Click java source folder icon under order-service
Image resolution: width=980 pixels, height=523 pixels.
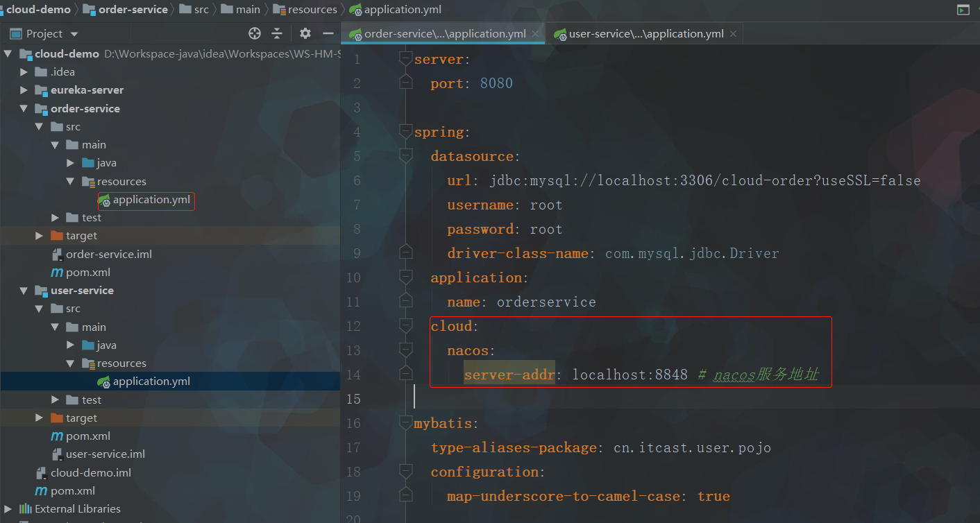(x=87, y=163)
